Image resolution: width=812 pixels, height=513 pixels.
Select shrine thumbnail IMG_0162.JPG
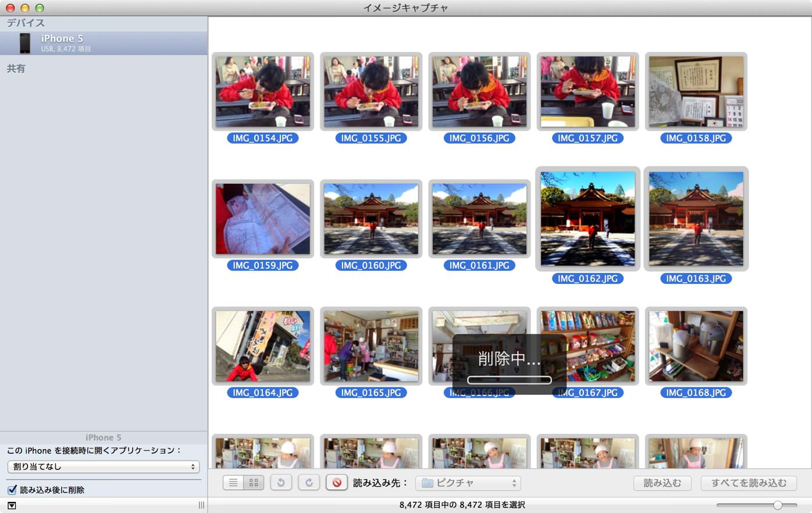[x=587, y=219]
